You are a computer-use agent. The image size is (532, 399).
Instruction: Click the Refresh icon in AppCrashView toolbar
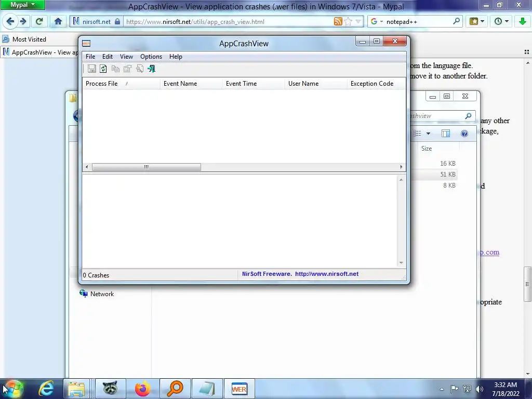point(103,69)
